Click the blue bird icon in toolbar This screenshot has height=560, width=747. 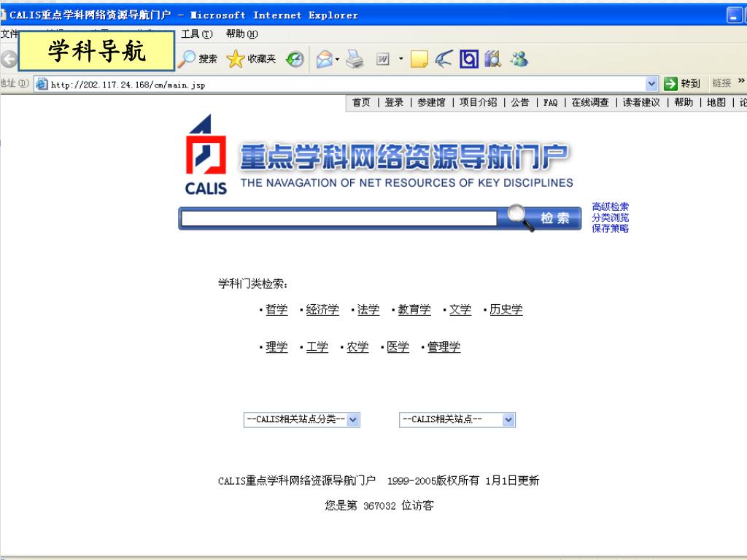444,59
